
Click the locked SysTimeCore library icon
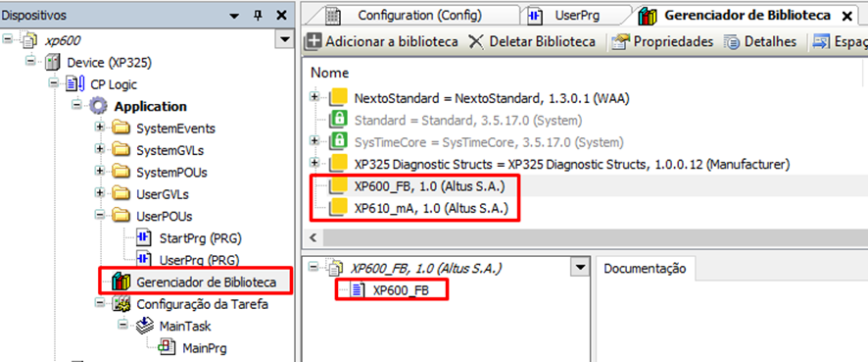pyautogui.click(x=337, y=142)
